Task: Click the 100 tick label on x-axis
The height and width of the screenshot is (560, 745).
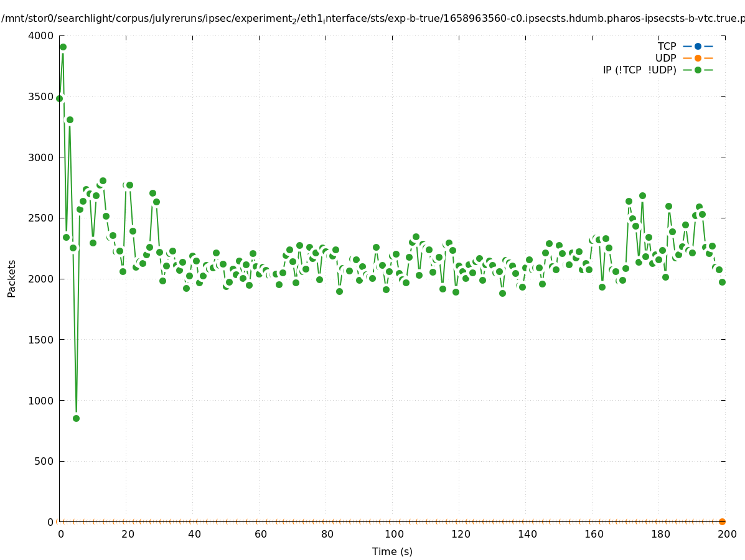Action: pyautogui.click(x=393, y=534)
